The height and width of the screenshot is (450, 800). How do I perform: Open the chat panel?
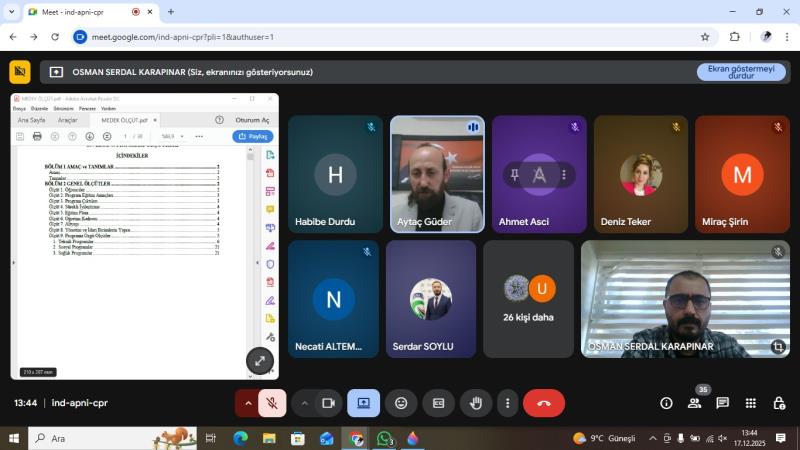pos(722,403)
